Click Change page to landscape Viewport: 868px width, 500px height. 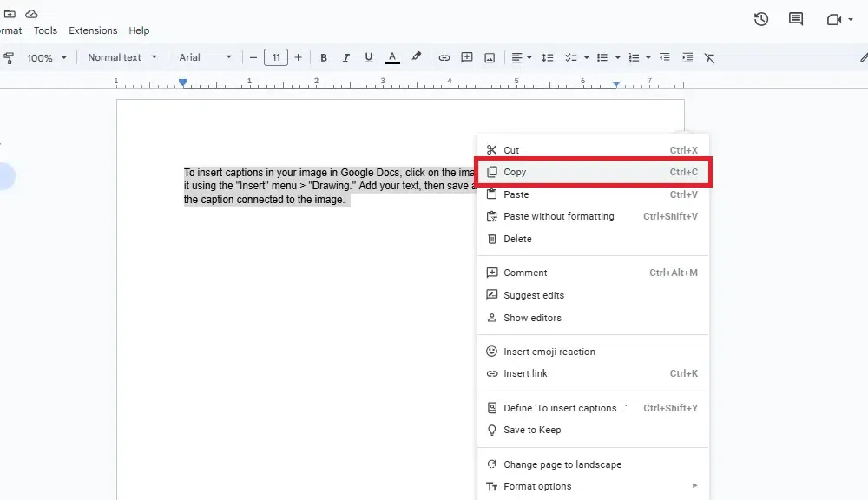562,464
